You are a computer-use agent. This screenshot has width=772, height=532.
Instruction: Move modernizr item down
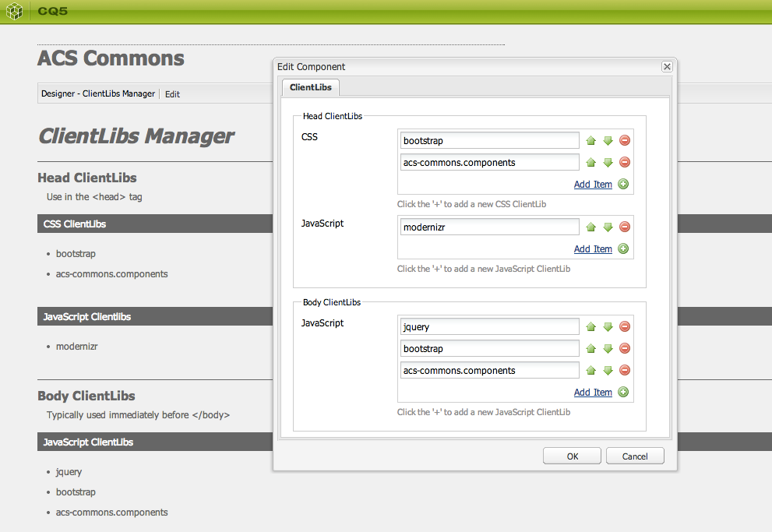(608, 227)
